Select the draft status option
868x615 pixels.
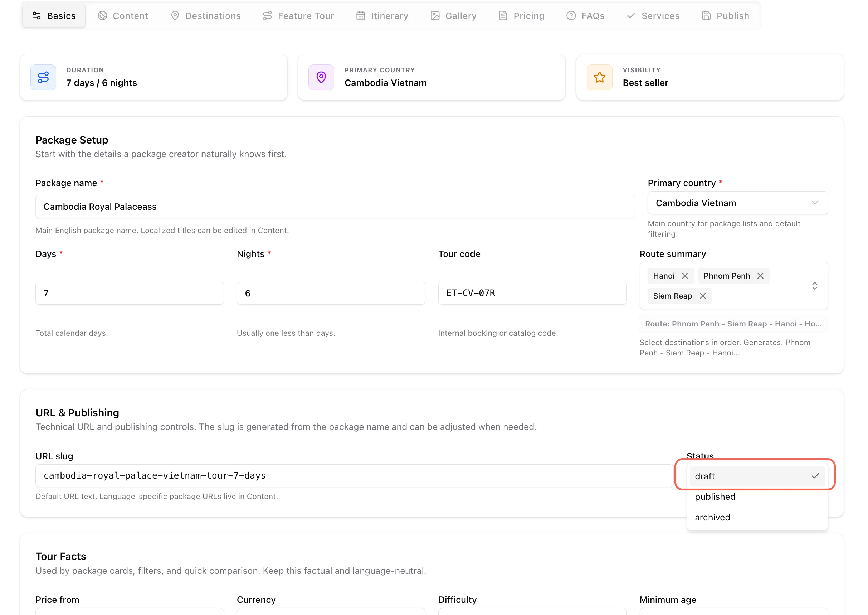[x=757, y=476]
